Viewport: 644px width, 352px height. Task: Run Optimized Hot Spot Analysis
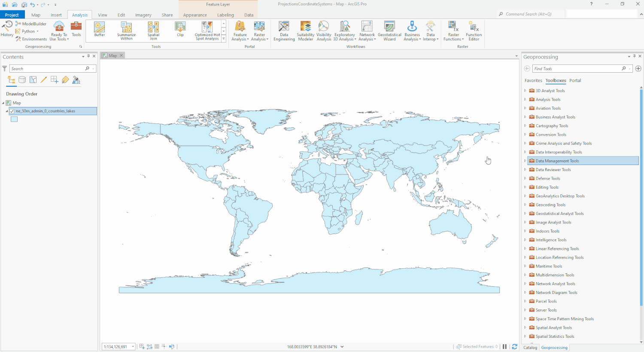tap(207, 30)
